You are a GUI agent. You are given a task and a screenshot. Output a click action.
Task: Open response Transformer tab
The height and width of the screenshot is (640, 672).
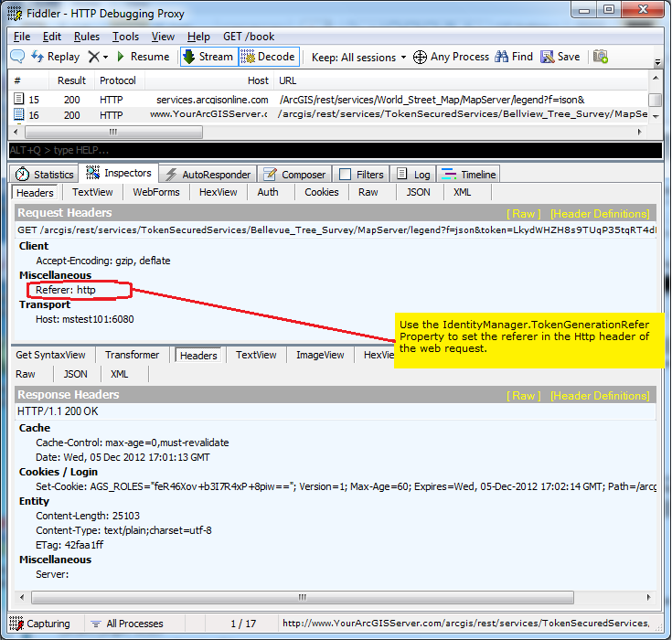pyautogui.click(x=132, y=355)
